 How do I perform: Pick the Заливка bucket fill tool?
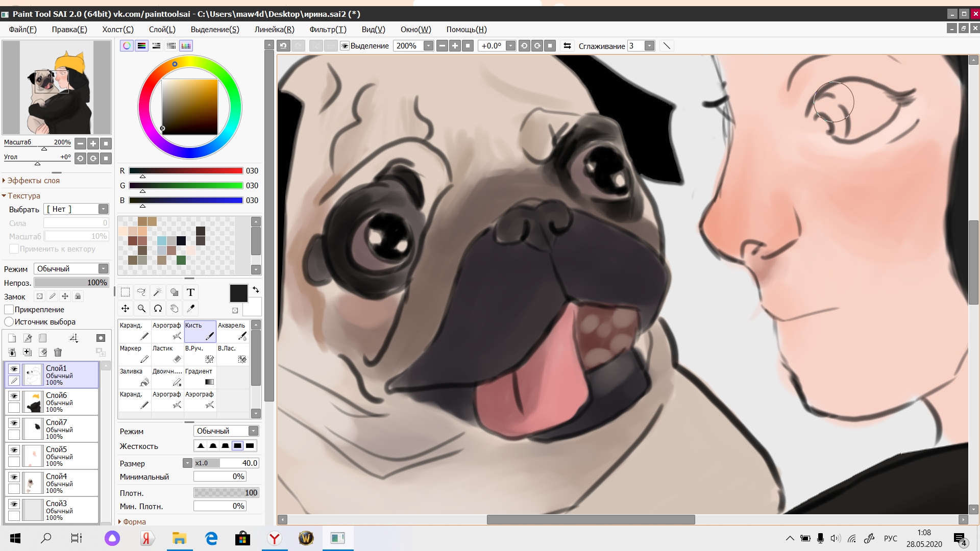point(135,377)
